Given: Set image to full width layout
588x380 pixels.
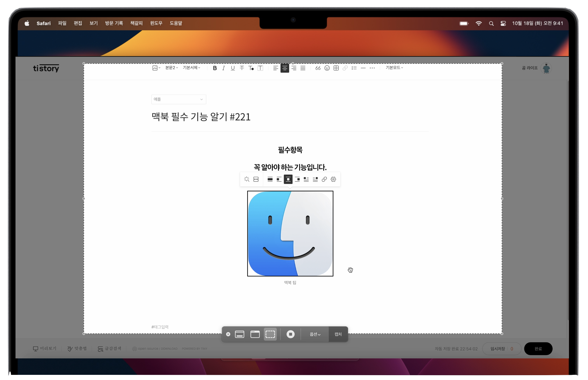Looking at the screenshot, I should coord(270,179).
